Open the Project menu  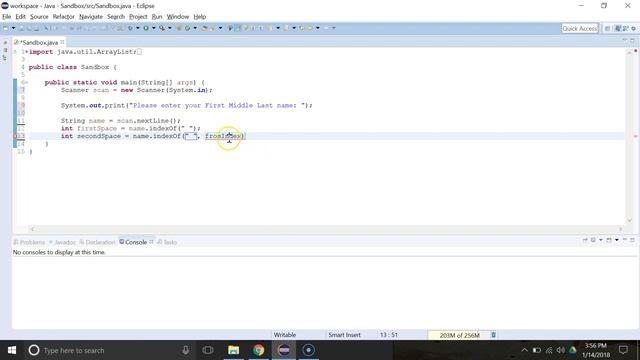(138, 17)
